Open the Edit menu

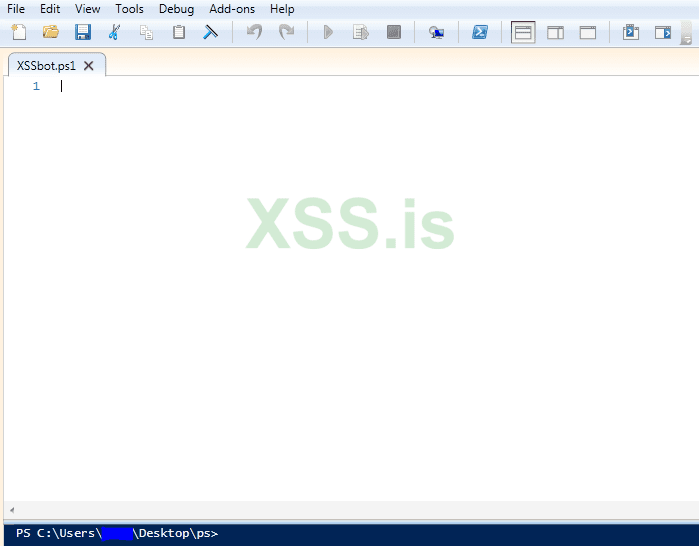click(50, 9)
